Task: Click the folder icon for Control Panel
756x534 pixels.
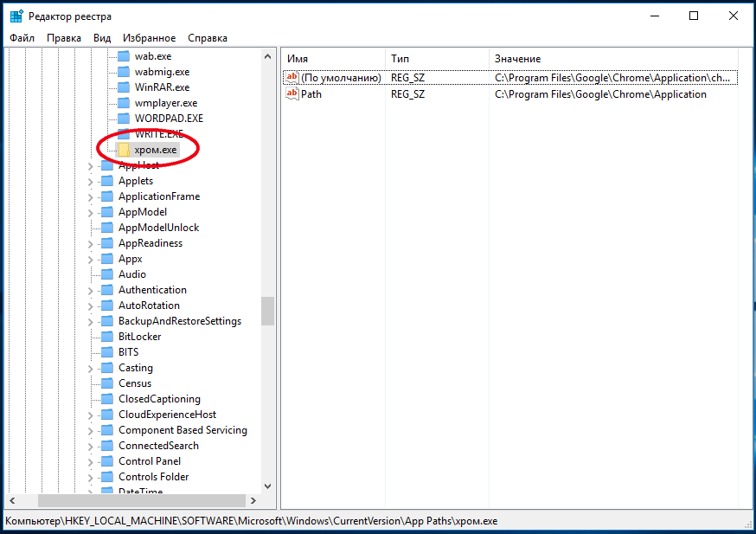Action: pyautogui.click(x=106, y=461)
